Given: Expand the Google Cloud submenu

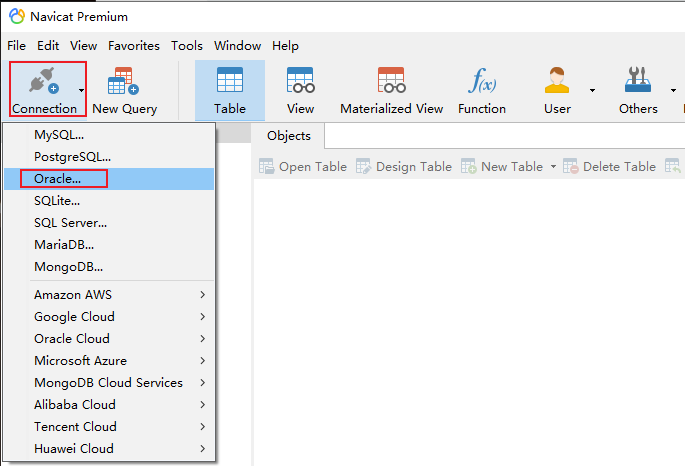Looking at the screenshot, I should click(109, 317).
